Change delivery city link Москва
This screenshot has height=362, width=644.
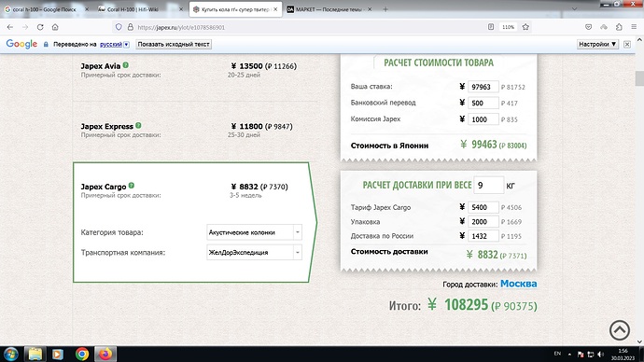click(518, 284)
